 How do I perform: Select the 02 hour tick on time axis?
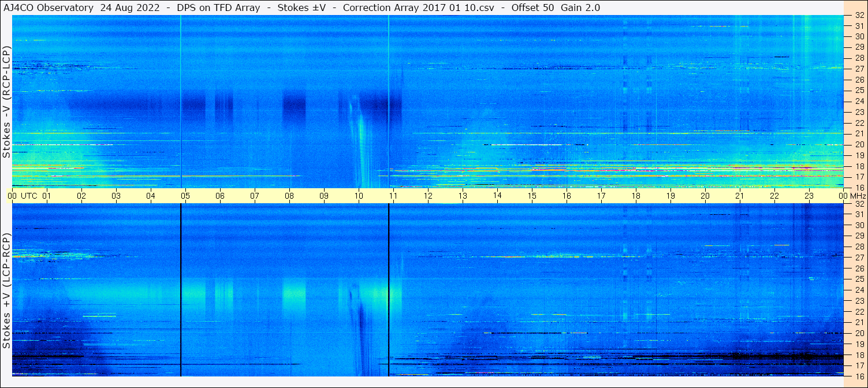tap(81, 196)
